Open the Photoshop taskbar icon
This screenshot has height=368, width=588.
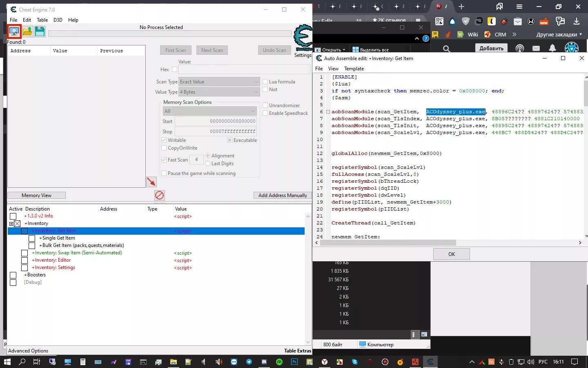click(x=294, y=362)
